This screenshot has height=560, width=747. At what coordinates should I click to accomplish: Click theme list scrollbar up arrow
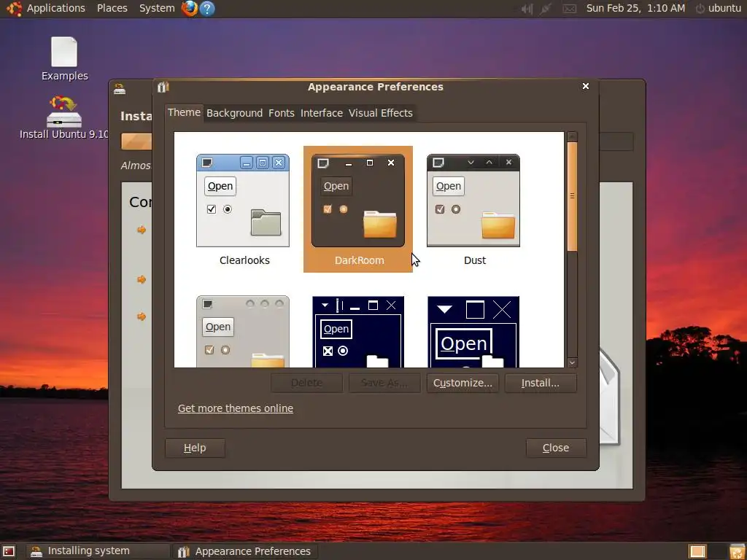[572, 137]
